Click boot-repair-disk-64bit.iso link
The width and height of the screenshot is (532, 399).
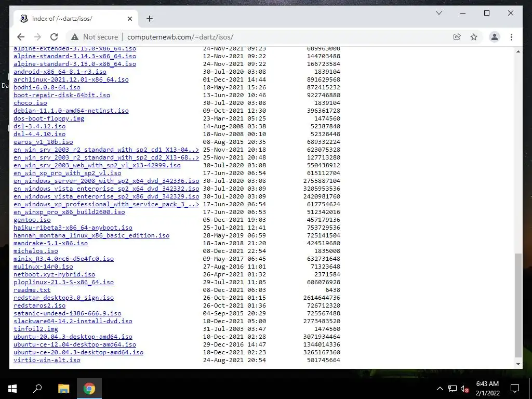[62, 96]
